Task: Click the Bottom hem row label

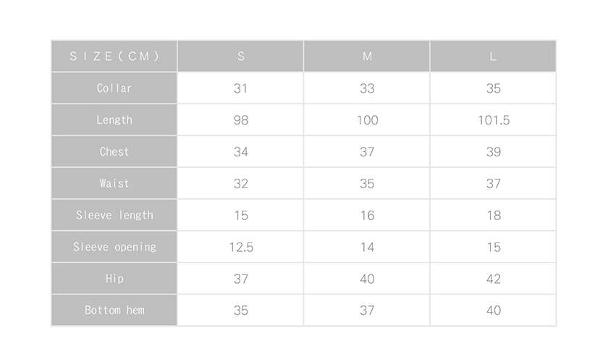Action: pos(114,310)
